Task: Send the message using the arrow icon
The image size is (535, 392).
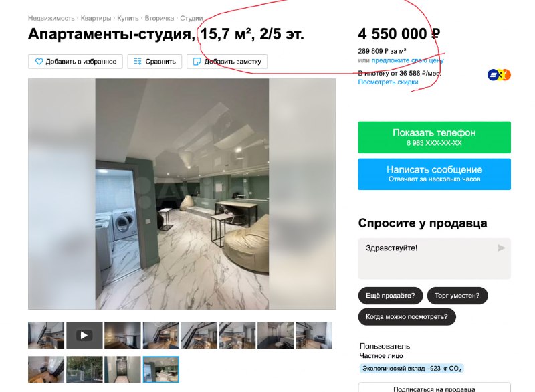Action: [500, 248]
